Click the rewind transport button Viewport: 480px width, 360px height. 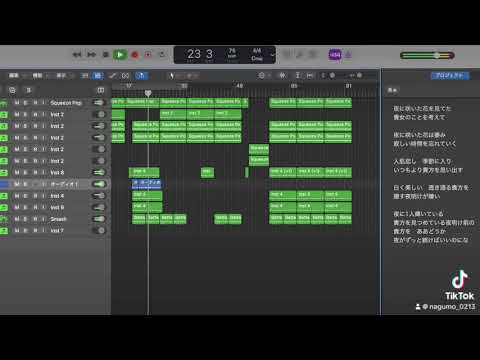point(77,55)
